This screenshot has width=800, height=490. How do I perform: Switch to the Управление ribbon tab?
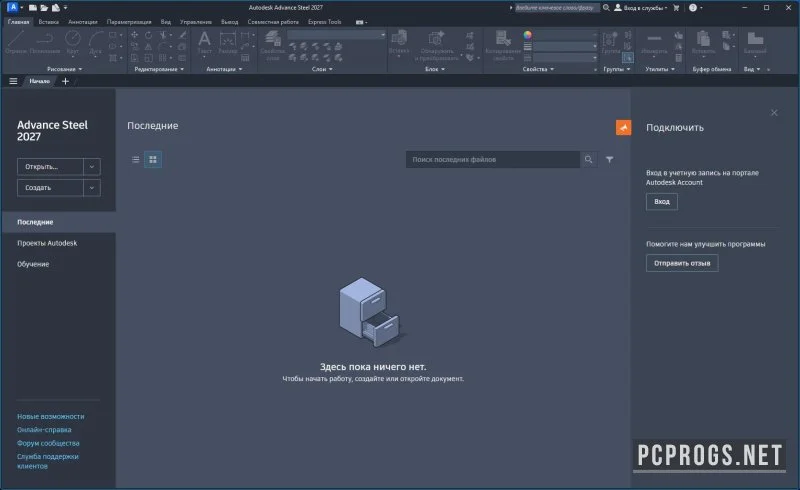(x=195, y=22)
